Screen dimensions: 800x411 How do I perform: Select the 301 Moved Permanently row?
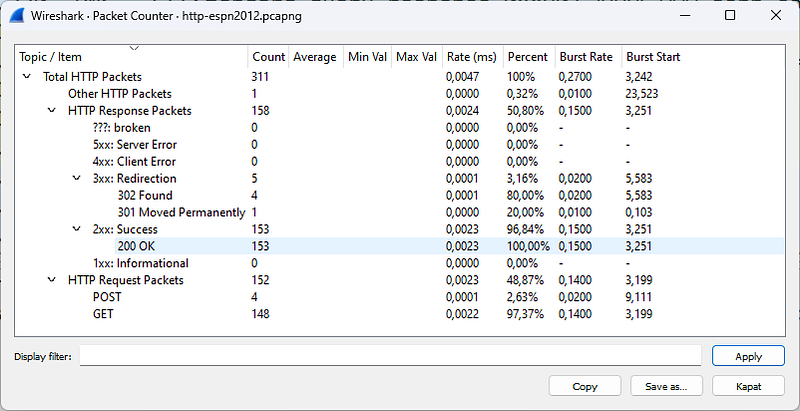pyautogui.click(x=399, y=212)
